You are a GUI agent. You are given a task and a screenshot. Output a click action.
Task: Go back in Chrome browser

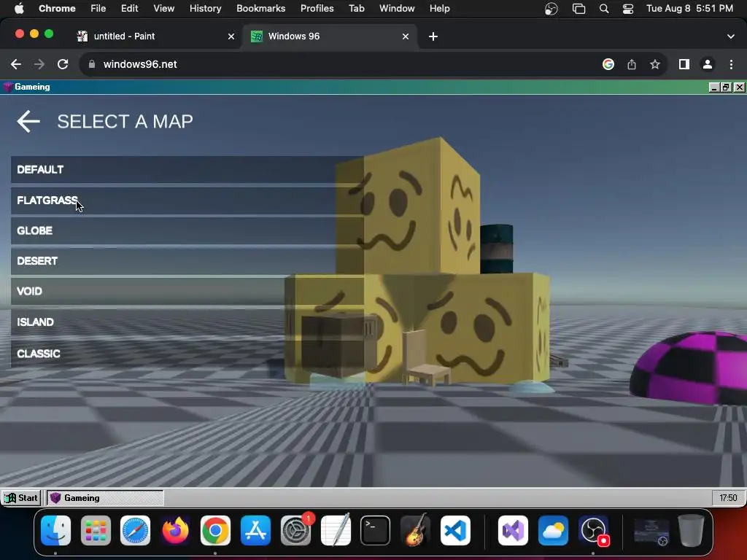(16, 64)
